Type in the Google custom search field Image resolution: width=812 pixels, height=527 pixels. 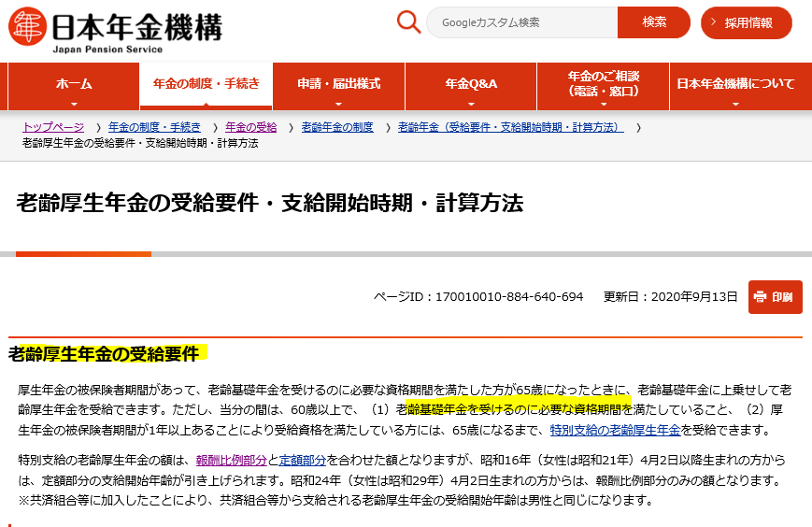pos(520,22)
